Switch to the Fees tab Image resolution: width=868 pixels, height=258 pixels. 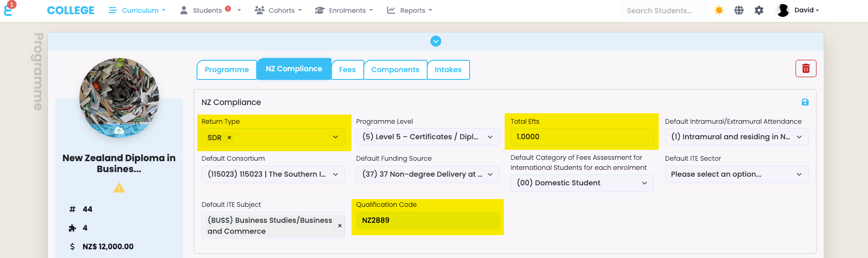[347, 70]
